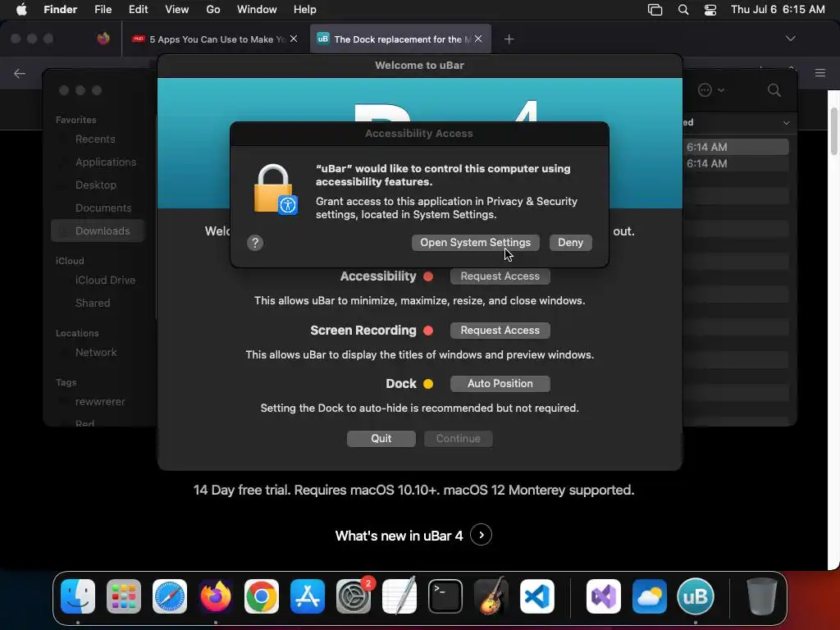Viewport: 840px width, 630px height.
Task: Select the second 6:14 AM Finder row
Action: coord(737,163)
